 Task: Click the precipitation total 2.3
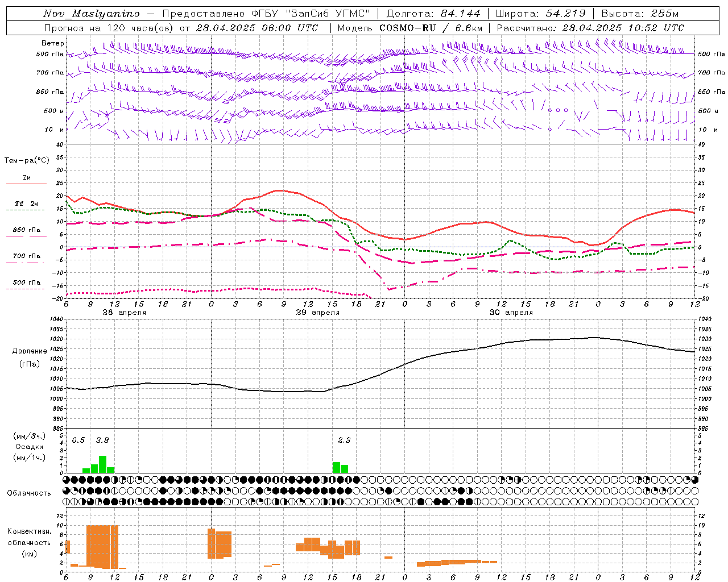pyautogui.click(x=344, y=440)
